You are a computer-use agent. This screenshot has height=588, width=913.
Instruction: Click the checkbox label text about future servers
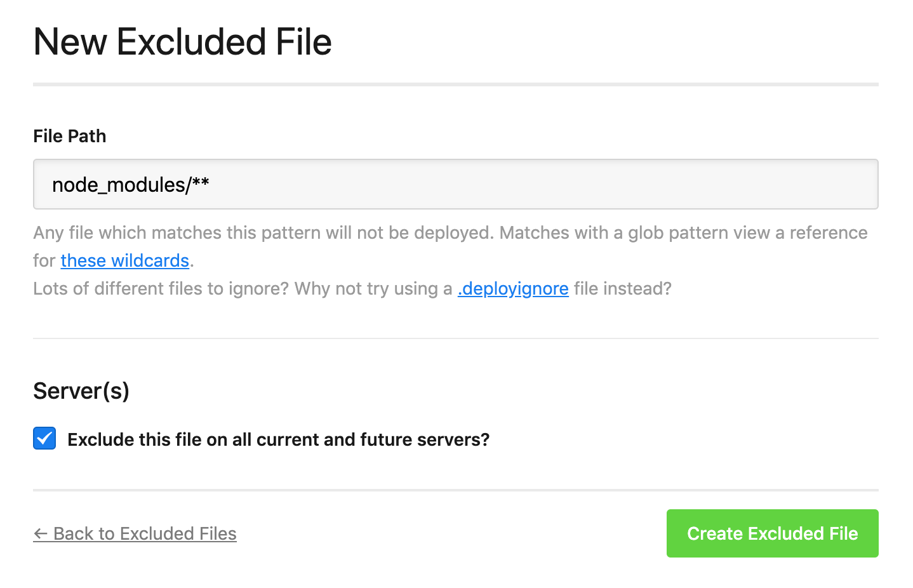[279, 439]
